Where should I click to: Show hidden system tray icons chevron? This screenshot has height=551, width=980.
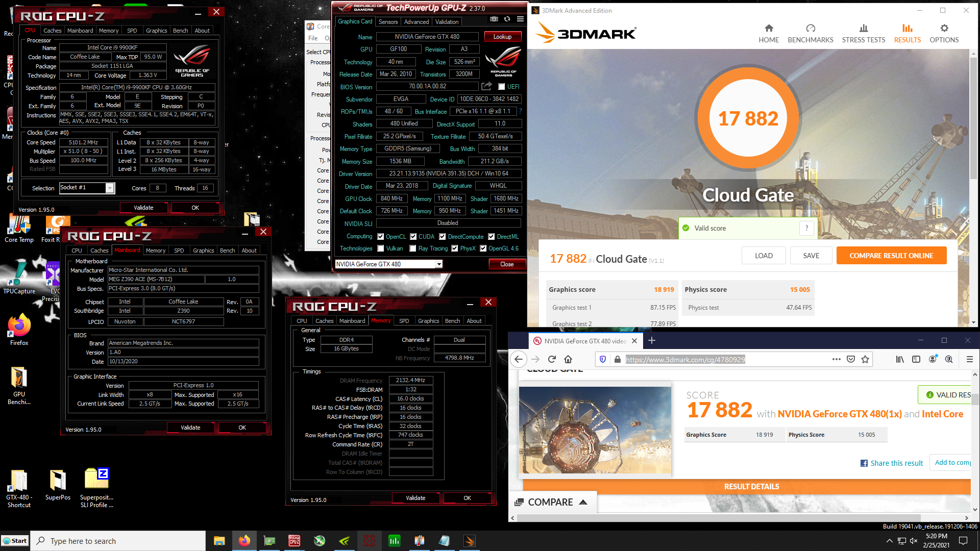(x=889, y=541)
